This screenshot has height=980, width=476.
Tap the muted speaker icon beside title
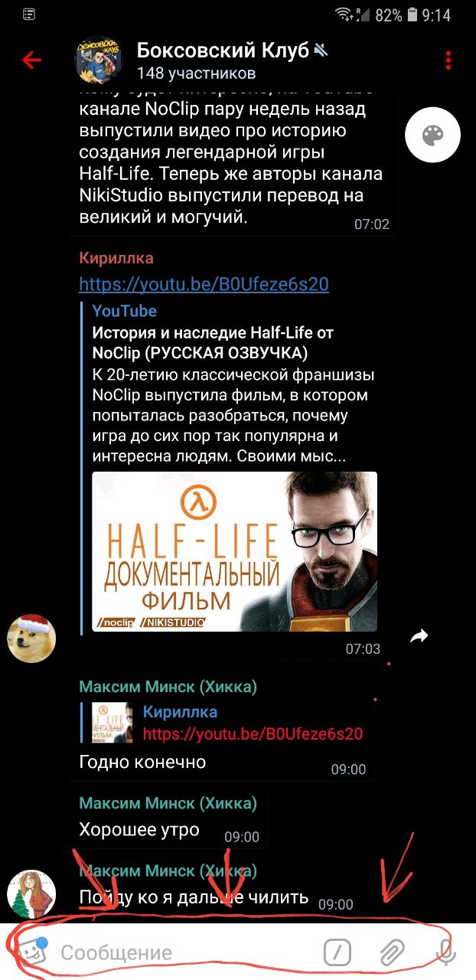click(x=321, y=51)
